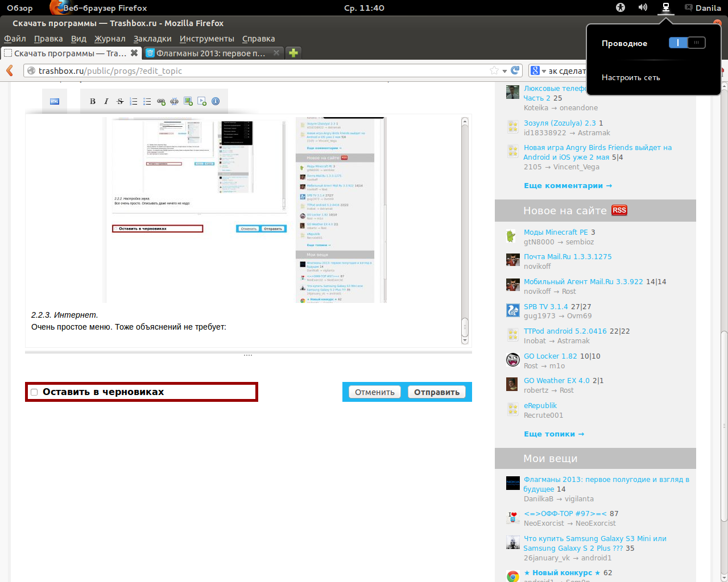The width and height of the screenshot is (728, 582).
Task: Apply bold formatting in the editor
Action: 93,101
